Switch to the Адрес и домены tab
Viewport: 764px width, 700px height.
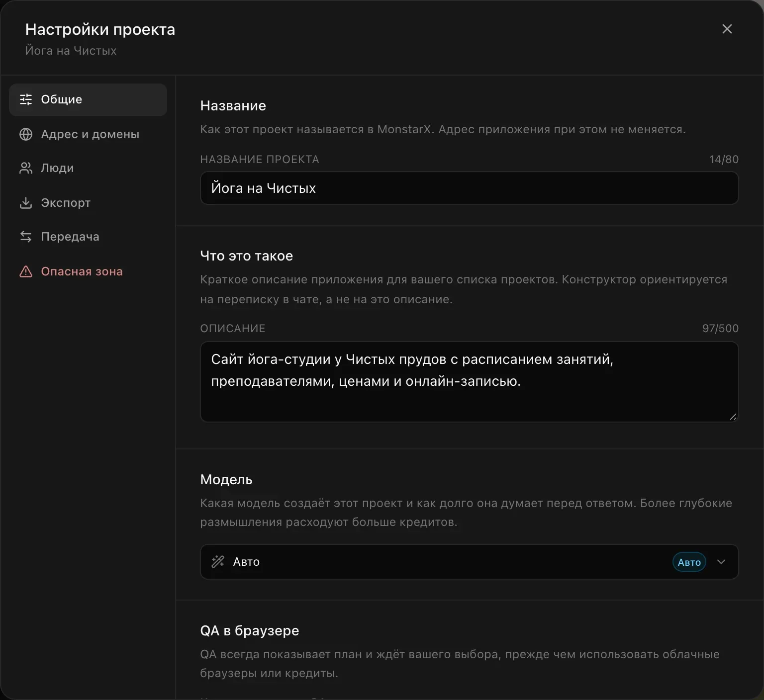[88, 134]
